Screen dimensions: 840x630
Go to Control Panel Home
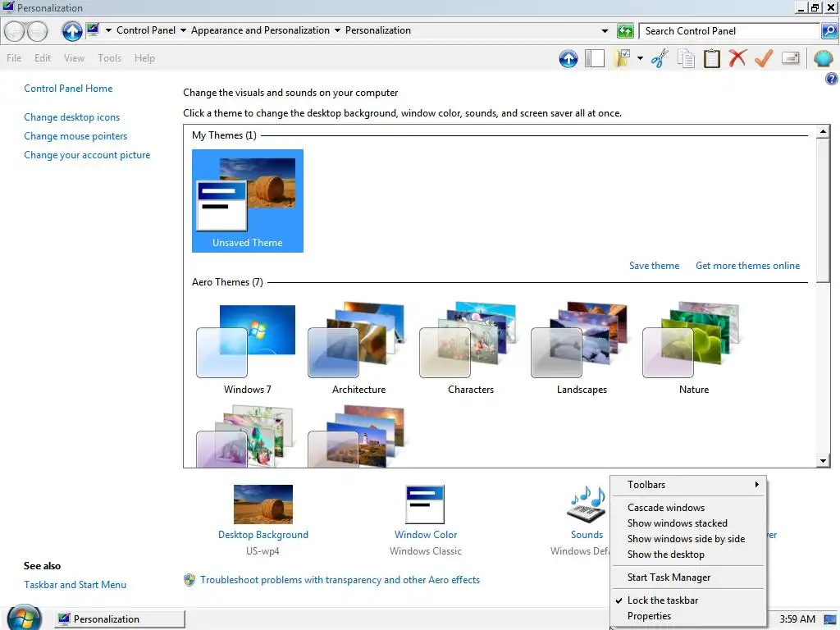click(68, 89)
